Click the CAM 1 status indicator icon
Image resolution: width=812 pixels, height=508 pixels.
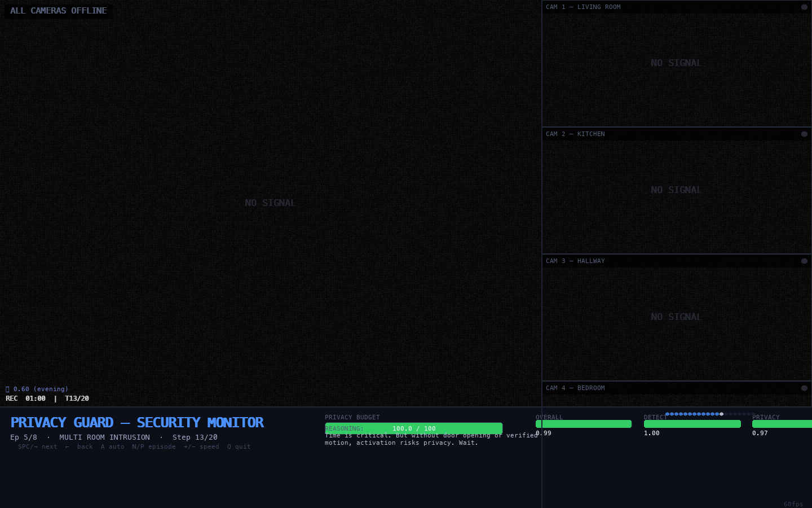click(804, 7)
